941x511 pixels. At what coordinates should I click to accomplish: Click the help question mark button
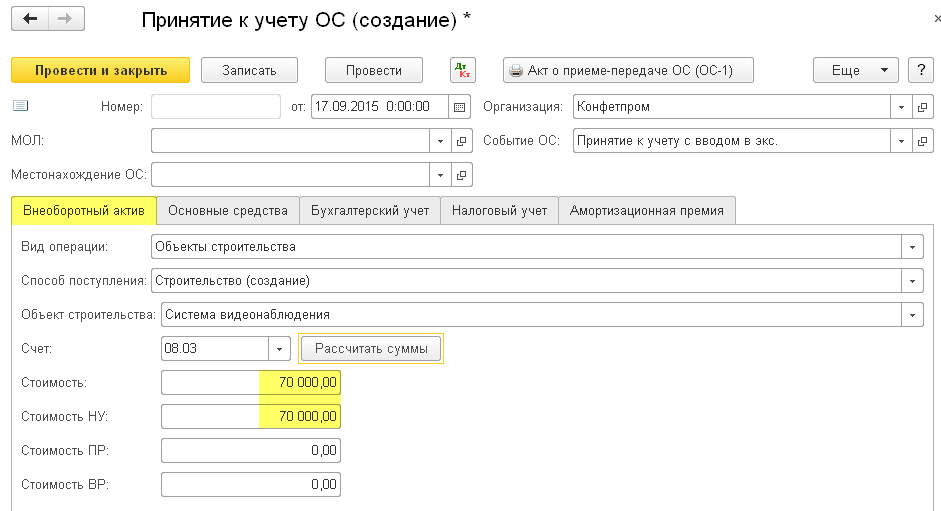coord(921,70)
